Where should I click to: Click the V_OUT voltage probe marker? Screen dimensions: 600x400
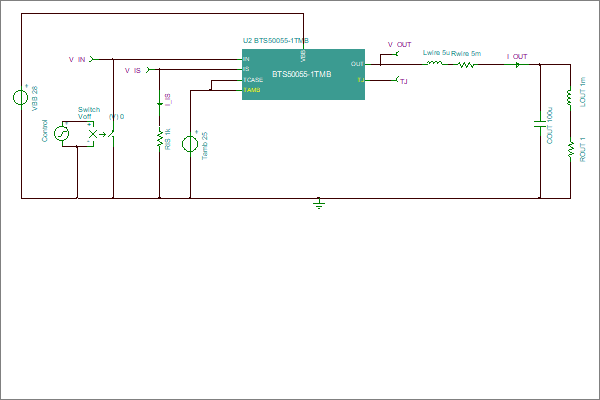[396, 54]
